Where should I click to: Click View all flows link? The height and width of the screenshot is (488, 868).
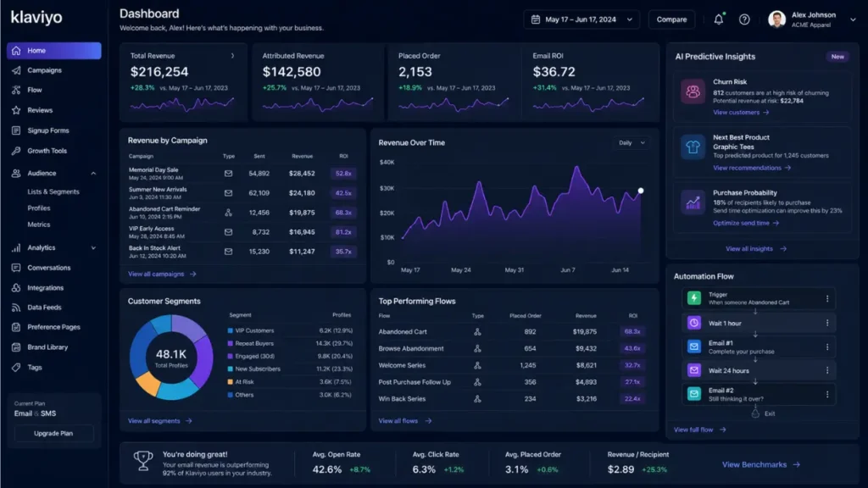tap(405, 421)
